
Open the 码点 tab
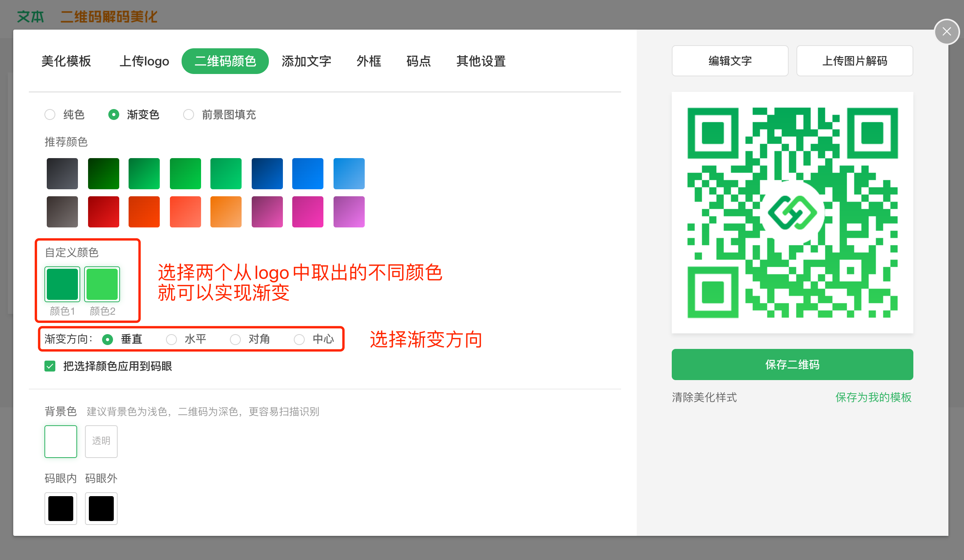(x=418, y=61)
